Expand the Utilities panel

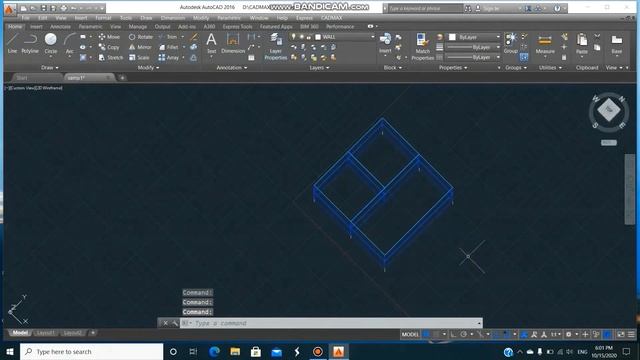tap(550, 68)
